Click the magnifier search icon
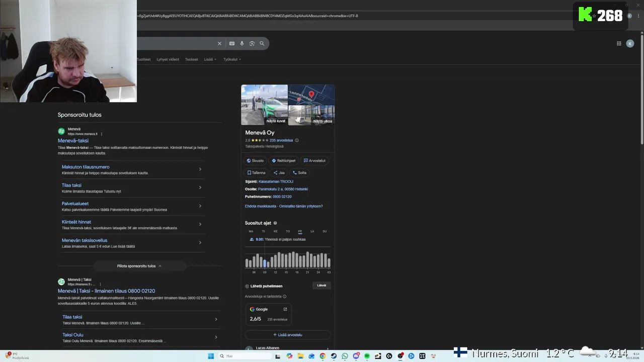Image resolution: width=644 pixels, height=362 pixels. pos(262,44)
